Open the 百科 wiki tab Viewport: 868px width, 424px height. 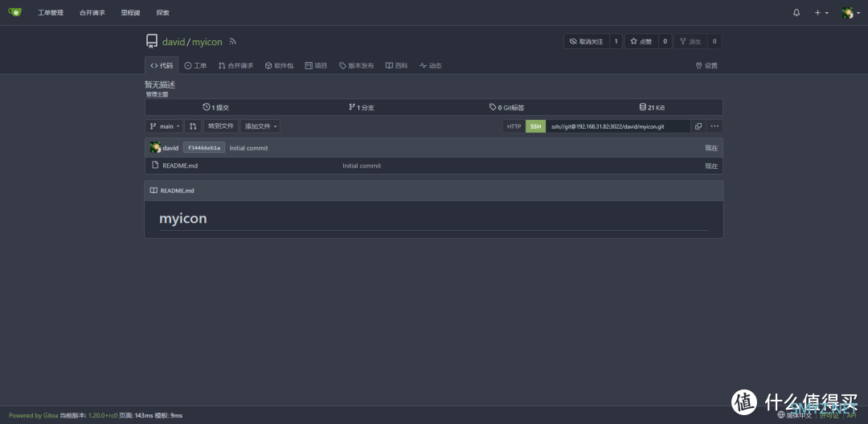click(x=396, y=65)
